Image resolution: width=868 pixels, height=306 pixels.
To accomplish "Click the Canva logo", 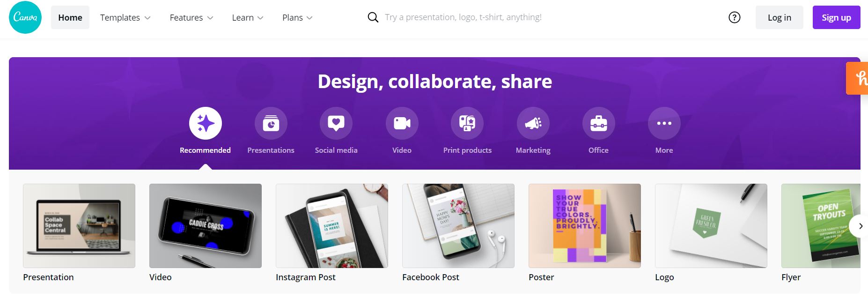I will tap(25, 17).
